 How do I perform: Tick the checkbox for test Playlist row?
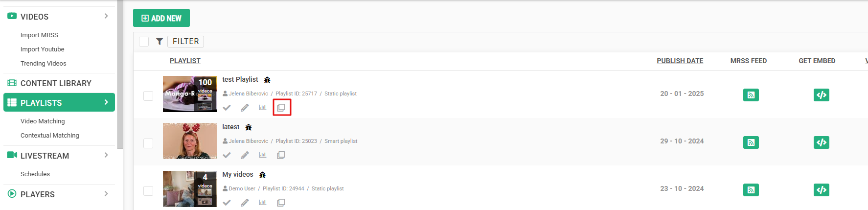(148, 96)
